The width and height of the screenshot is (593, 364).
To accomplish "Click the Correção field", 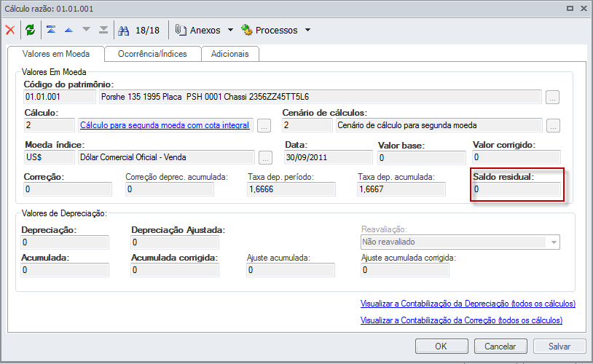I will [68, 189].
